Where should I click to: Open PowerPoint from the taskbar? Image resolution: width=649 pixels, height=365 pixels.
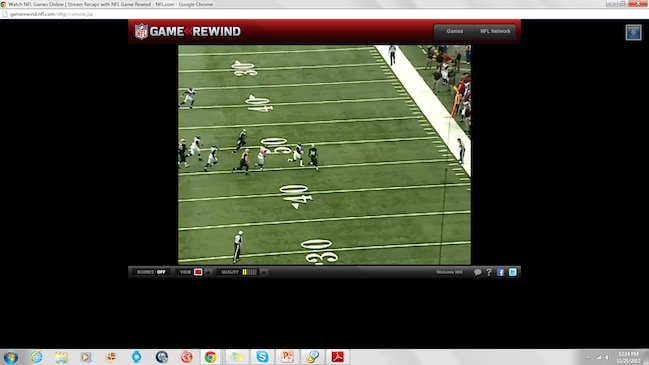coord(287,356)
